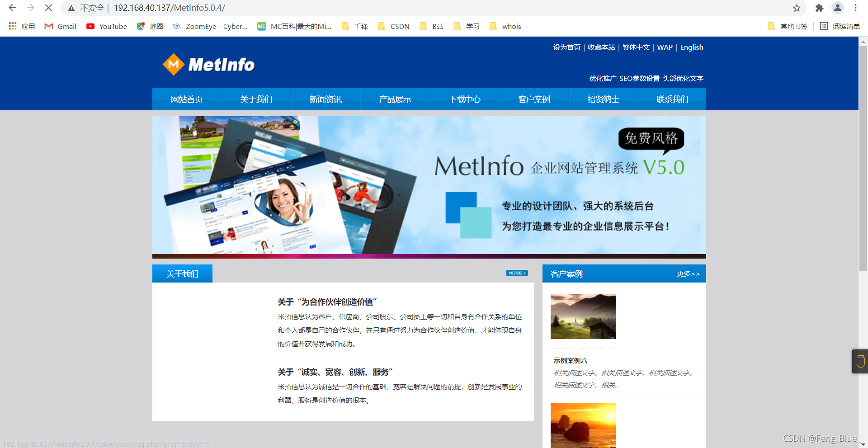868x448 pixels.
Task: Click the scrollbar down arrow
Action: point(863,444)
